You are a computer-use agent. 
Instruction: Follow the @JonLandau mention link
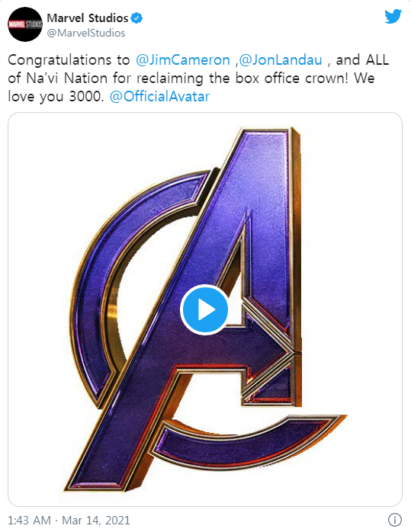pos(281,60)
